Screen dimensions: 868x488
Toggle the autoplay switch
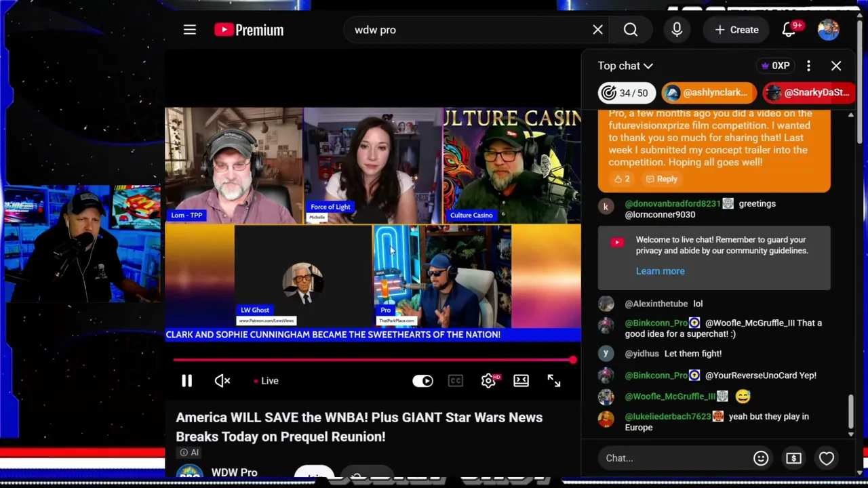coord(422,381)
